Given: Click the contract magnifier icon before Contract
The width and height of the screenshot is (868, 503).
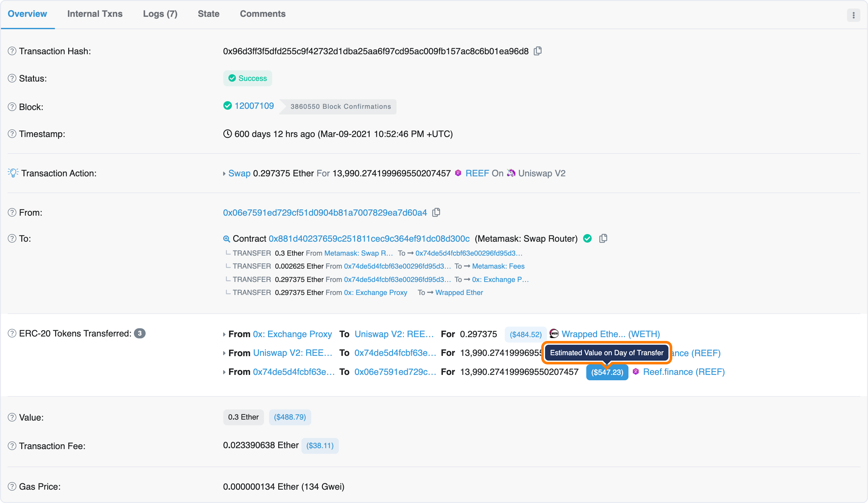Looking at the screenshot, I should tap(226, 238).
